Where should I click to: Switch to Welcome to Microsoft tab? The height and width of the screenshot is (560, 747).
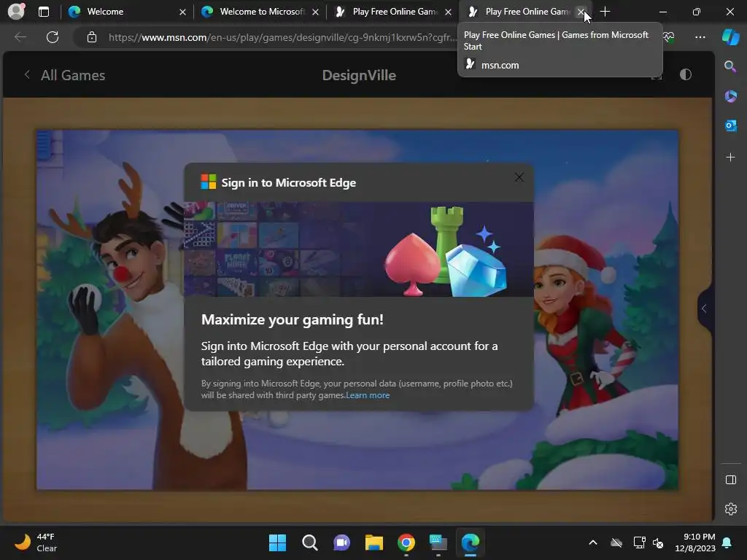click(x=260, y=12)
